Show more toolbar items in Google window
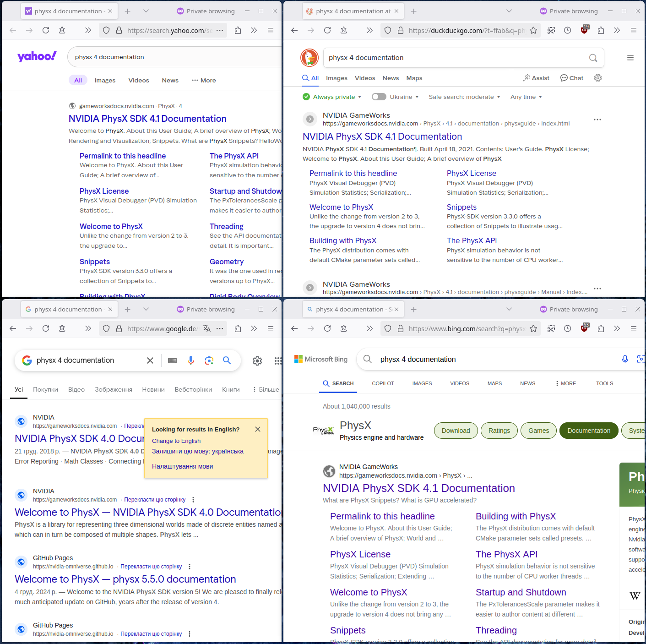 point(88,328)
